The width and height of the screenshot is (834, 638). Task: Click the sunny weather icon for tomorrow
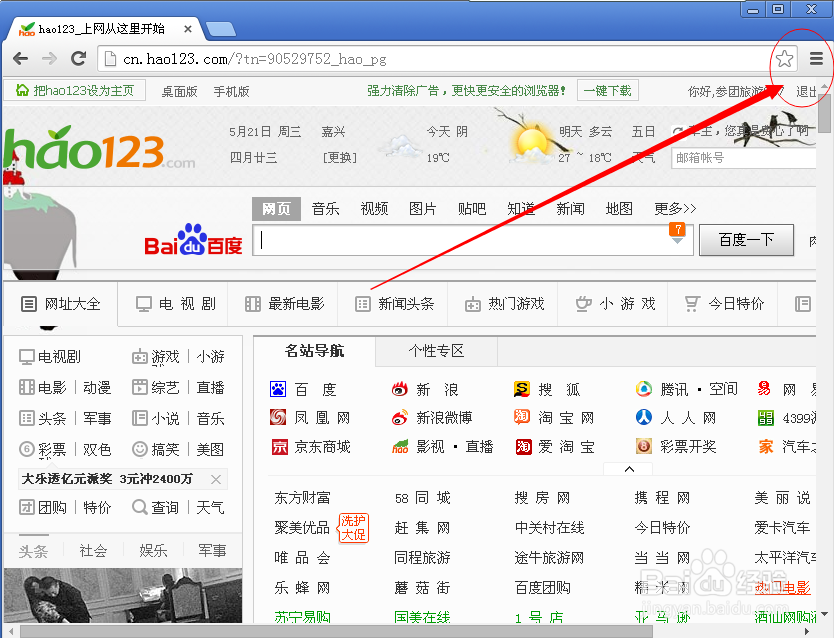pyautogui.click(x=532, y=144)
